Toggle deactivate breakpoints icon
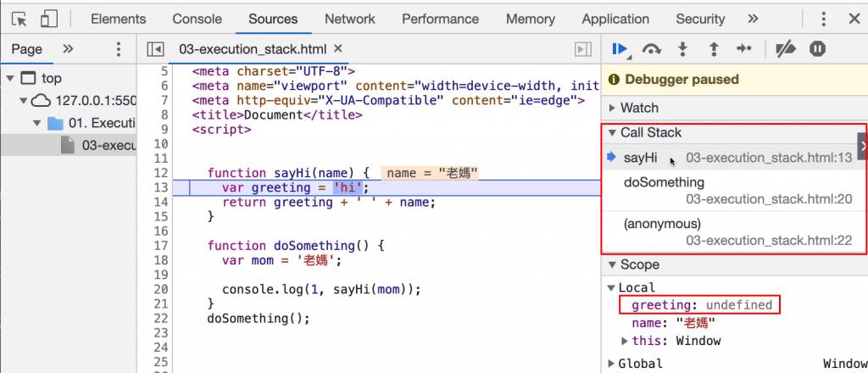 (x=786, y=49)
